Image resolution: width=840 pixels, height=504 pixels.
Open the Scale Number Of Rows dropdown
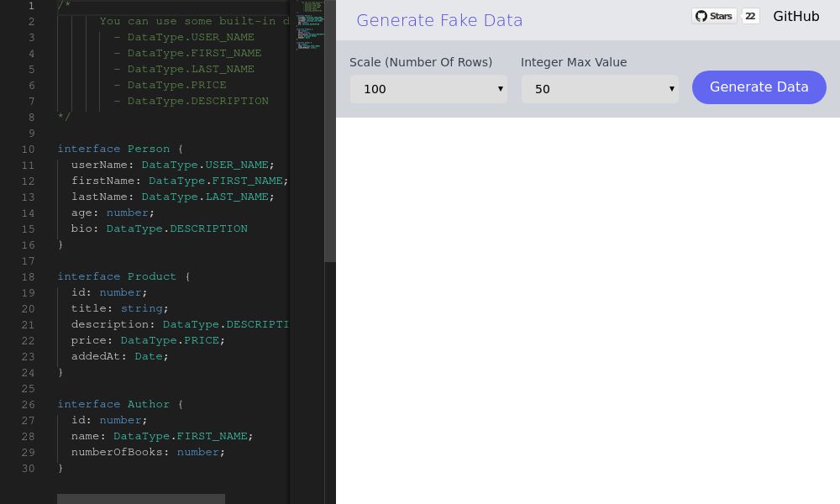tap(428, 88)
